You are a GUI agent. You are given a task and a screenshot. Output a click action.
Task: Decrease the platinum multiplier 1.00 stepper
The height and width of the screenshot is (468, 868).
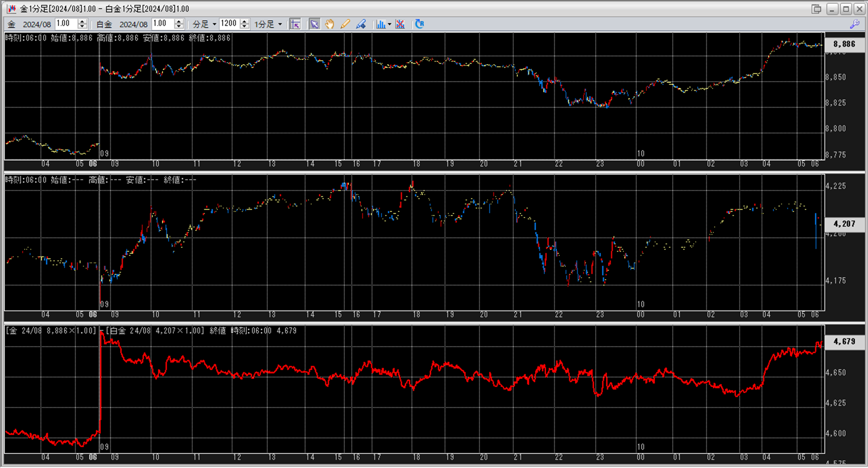coord(179,27)
